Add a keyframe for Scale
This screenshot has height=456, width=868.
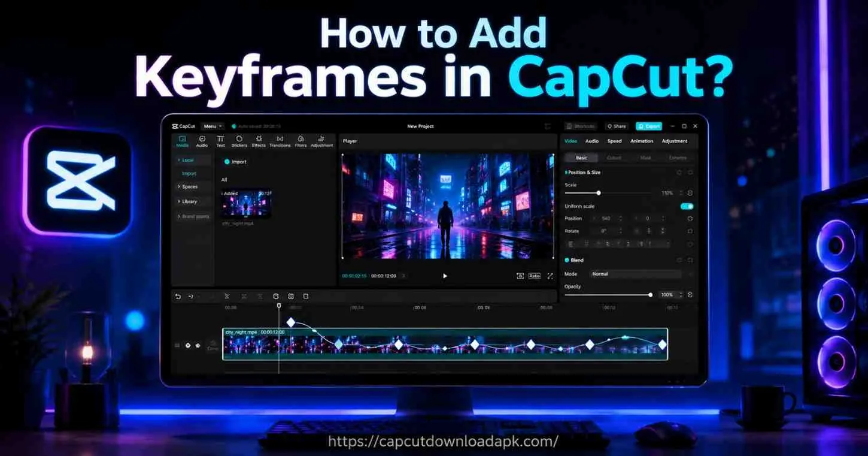coord(690,193)
